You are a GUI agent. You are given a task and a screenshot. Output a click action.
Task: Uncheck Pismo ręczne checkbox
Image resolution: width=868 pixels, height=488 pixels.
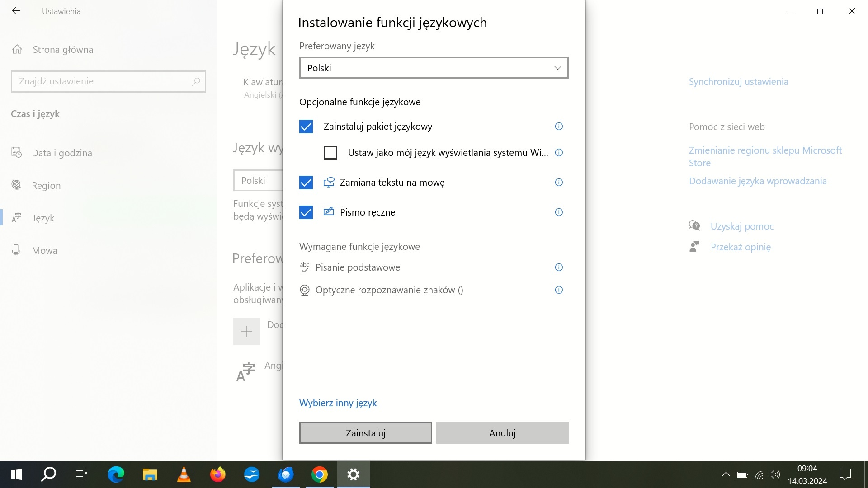coord(306,212)
